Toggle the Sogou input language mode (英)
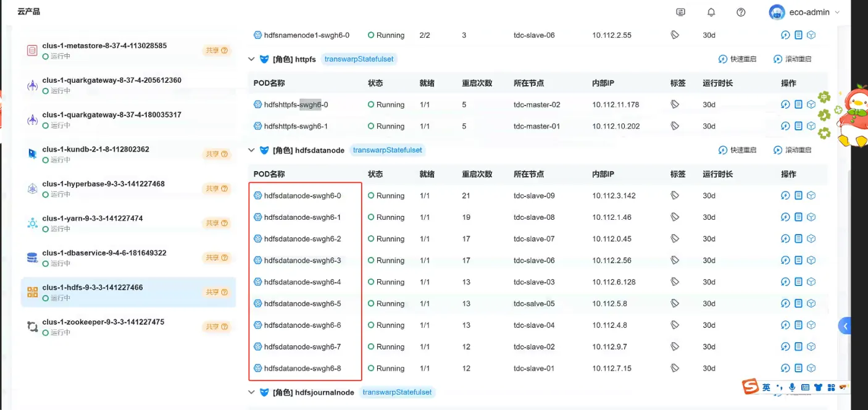The image size is (868, 410). [x=766, y=388]
